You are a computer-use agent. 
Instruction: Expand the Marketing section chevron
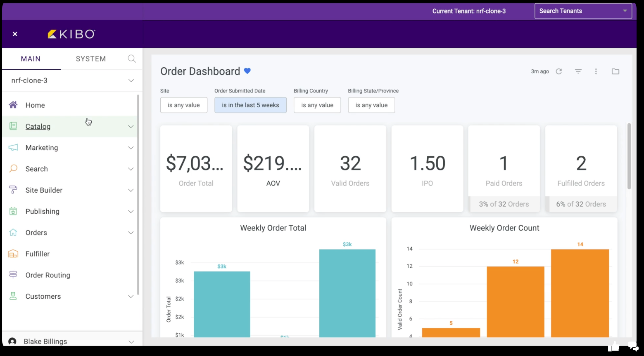(x=131, y=148)
